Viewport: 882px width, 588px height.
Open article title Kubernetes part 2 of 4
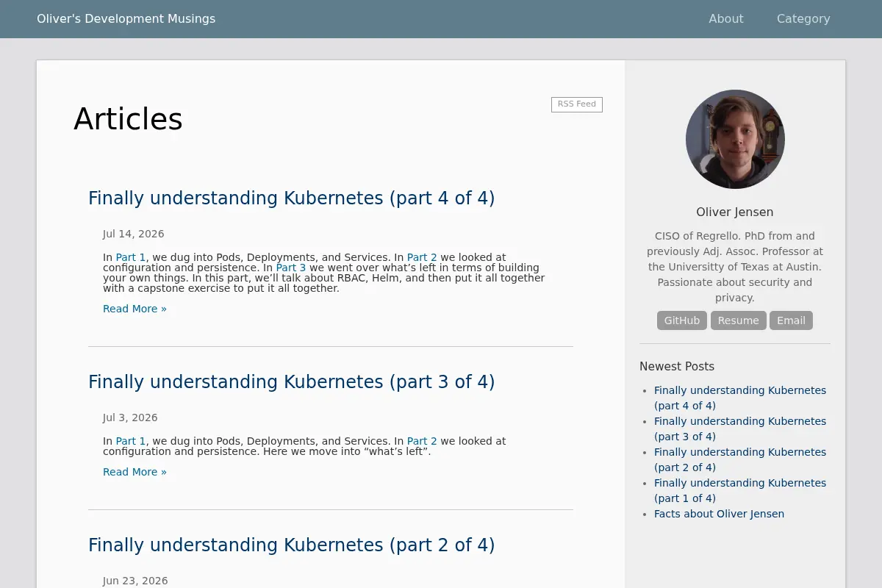[x=292, y=545]
